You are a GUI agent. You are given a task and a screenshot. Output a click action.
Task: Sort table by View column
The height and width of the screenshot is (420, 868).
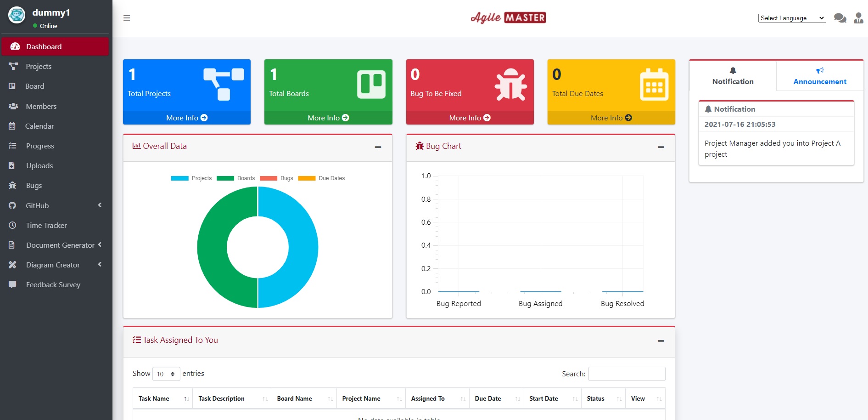(x=645, y=398)
